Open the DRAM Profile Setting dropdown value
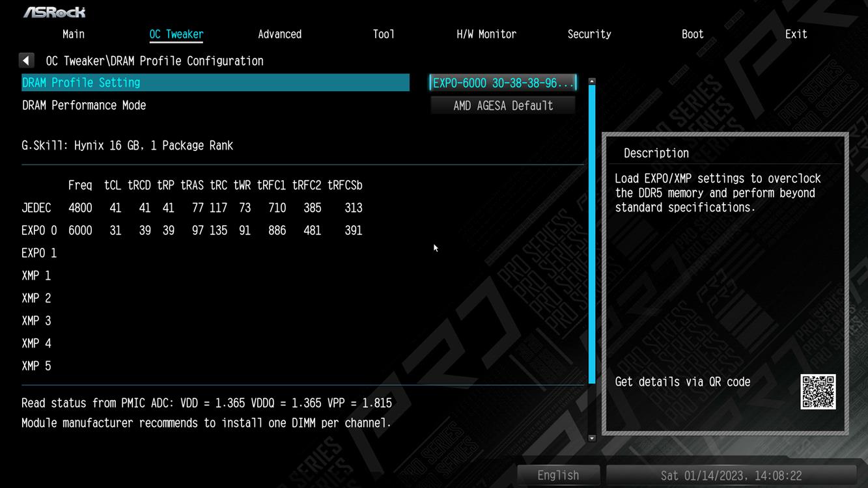The height and width of the screenshot is (488, 868). tap(503, 83)
